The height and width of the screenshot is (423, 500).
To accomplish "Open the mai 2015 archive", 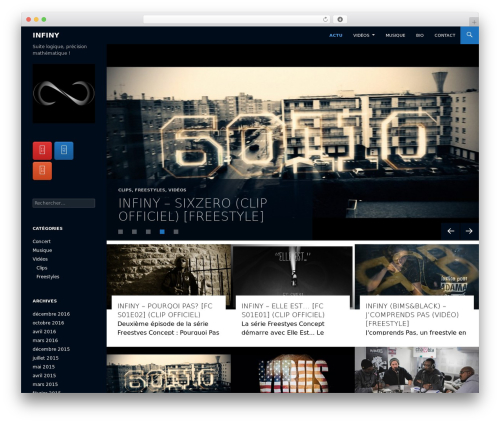I will [44, 367].
